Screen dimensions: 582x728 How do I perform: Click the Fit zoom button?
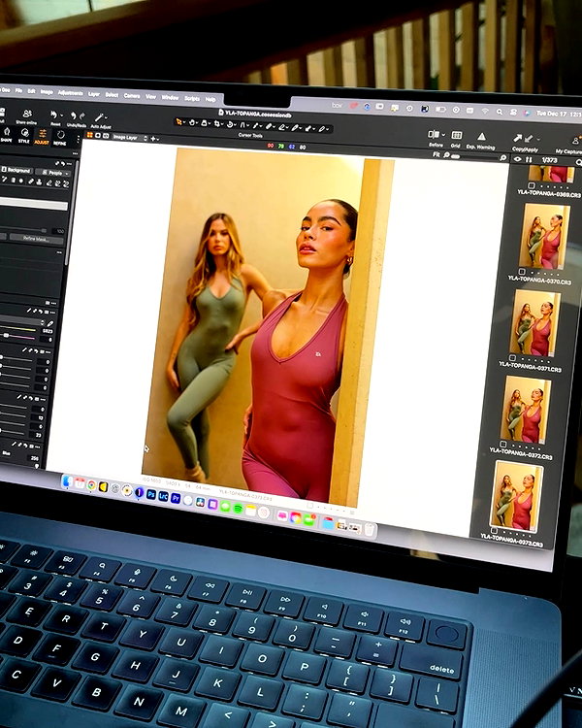tap(436, 154)
